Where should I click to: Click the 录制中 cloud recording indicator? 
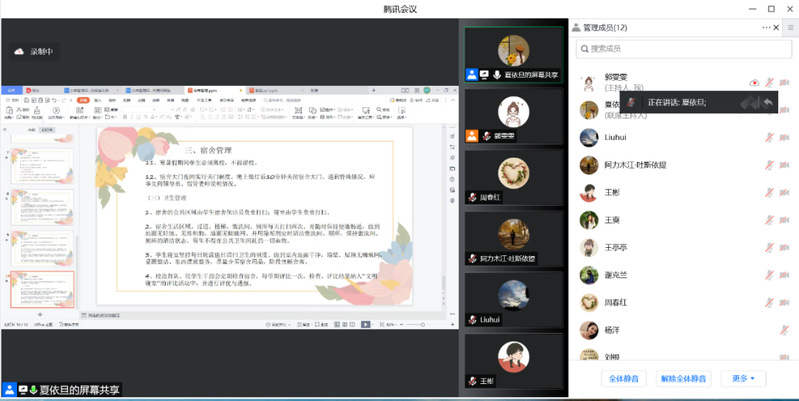[33, 52]
